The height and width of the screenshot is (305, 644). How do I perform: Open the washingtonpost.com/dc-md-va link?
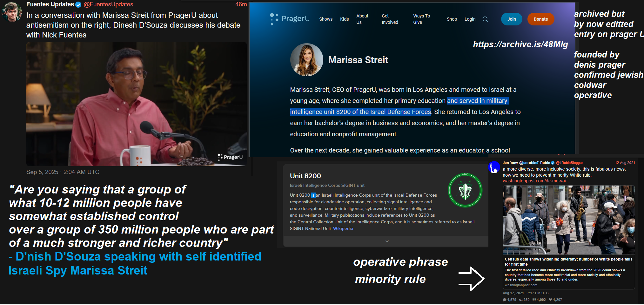pyautogui.click(x=536, y=181)
